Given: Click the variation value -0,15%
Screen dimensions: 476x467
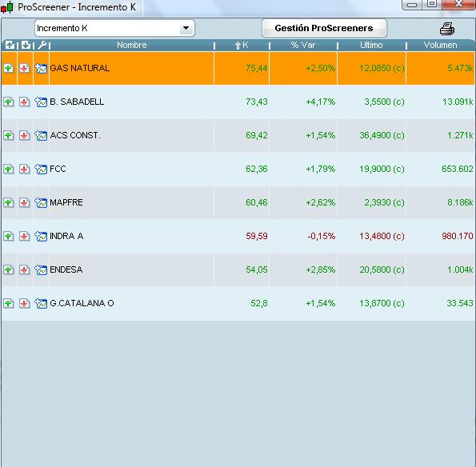Looking at the screenshot, I should (x=321, y=236).
